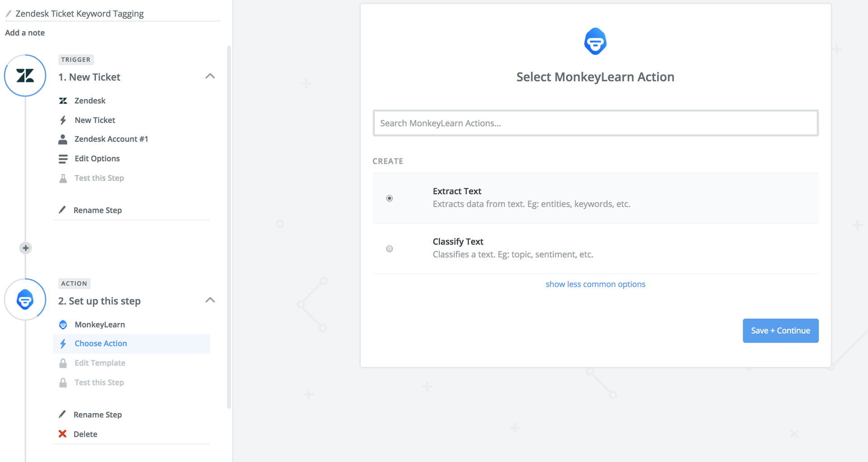This screenshot has width=868, height=462.
Task: Open Zendesk Account #1 settings
Action: [111, 139]
